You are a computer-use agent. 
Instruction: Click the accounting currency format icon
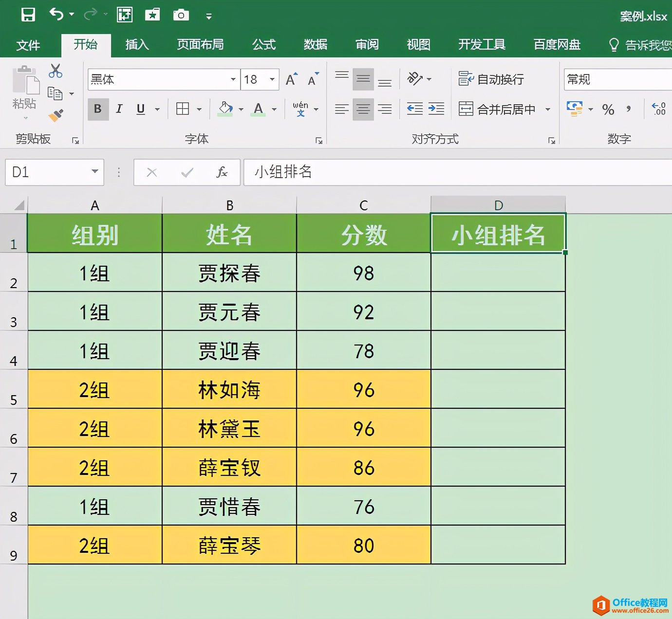click(x=575, y=109)
